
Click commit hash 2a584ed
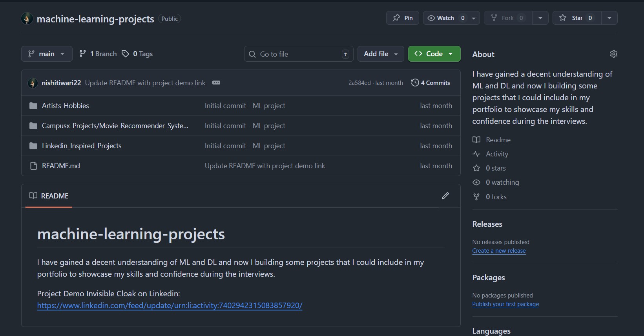(x=359, y=83)
